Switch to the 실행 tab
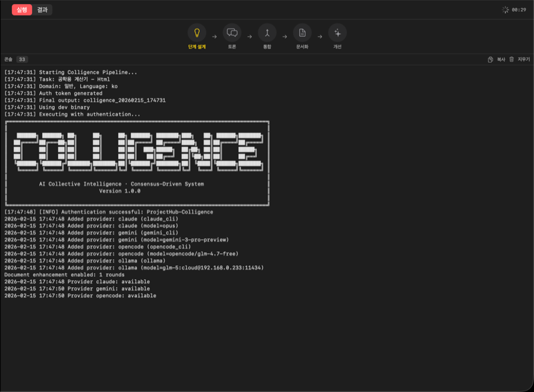The image size is (534, 392). point(21,10)
